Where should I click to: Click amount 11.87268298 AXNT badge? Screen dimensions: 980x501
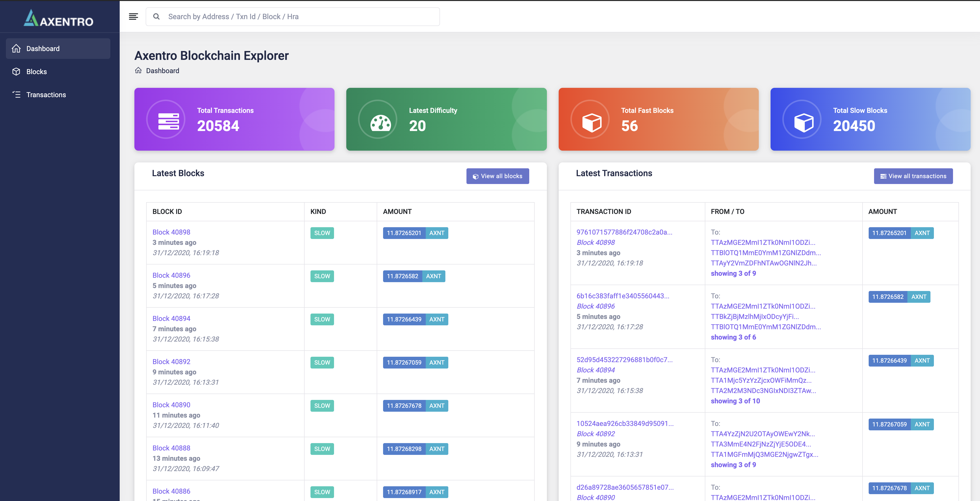(415, 449)
